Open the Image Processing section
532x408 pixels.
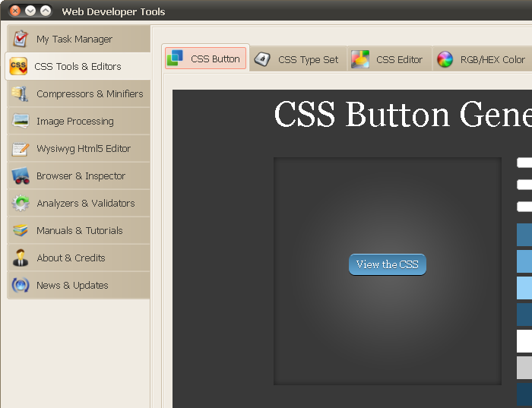pos(79,121)
